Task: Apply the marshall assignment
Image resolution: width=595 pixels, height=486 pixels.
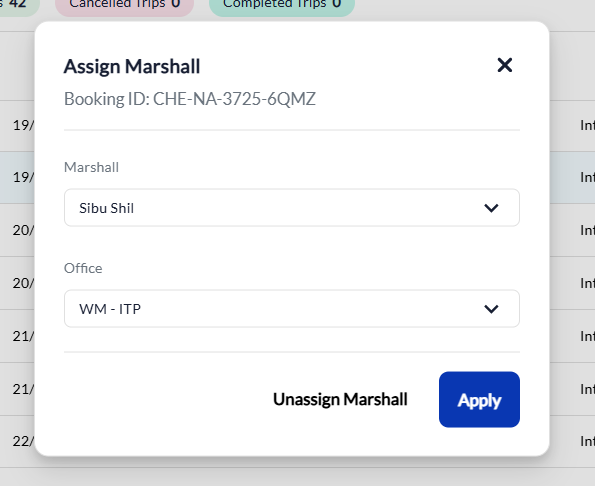Action: 479,399
